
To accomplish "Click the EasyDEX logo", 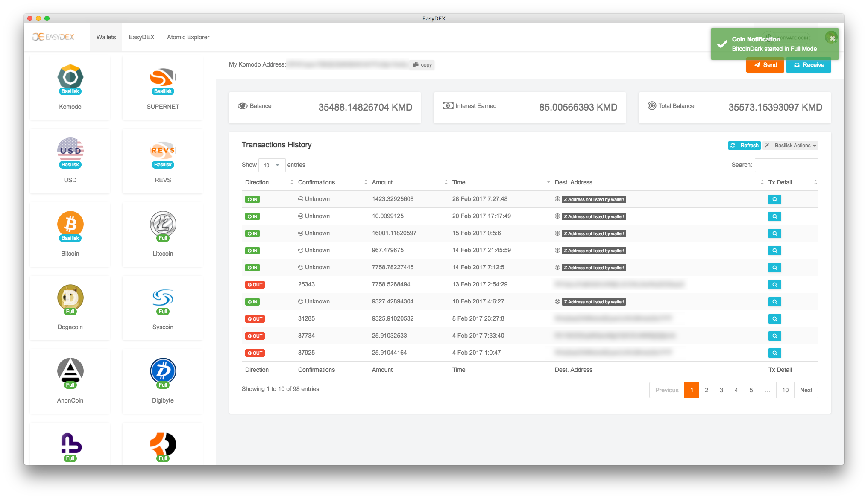I will [53, 37].
